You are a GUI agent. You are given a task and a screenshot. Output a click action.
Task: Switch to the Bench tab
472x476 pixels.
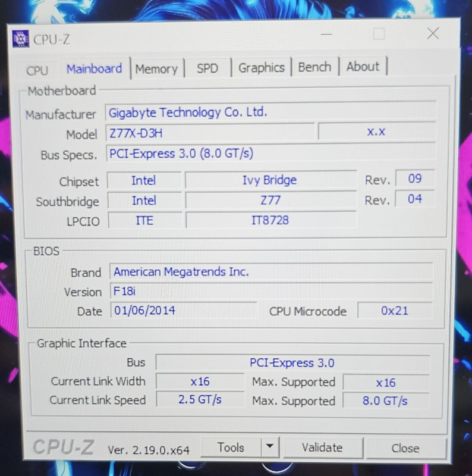(314, 67)
